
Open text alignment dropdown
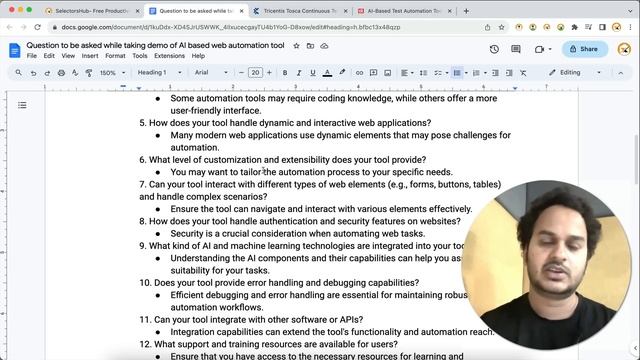pos(407,73)
